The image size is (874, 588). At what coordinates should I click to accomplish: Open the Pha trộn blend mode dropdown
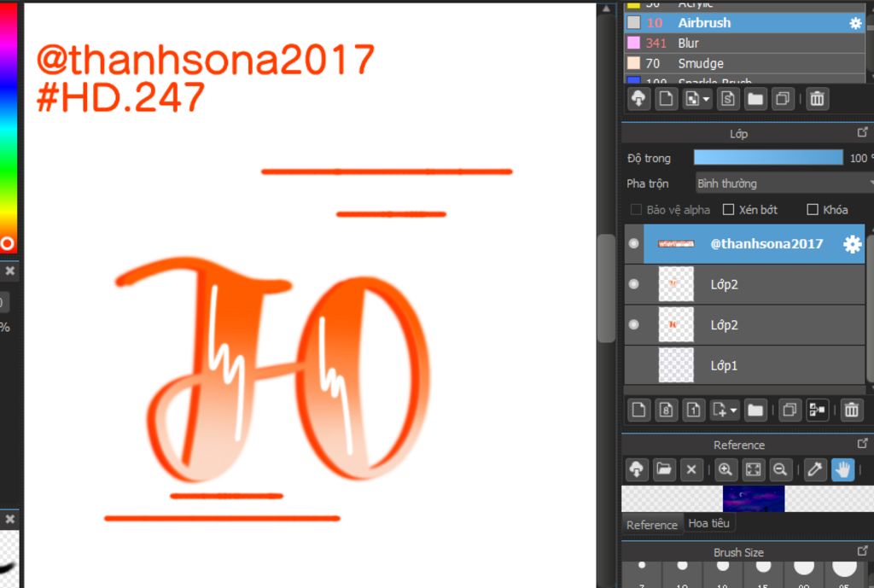tap(785, 183)
